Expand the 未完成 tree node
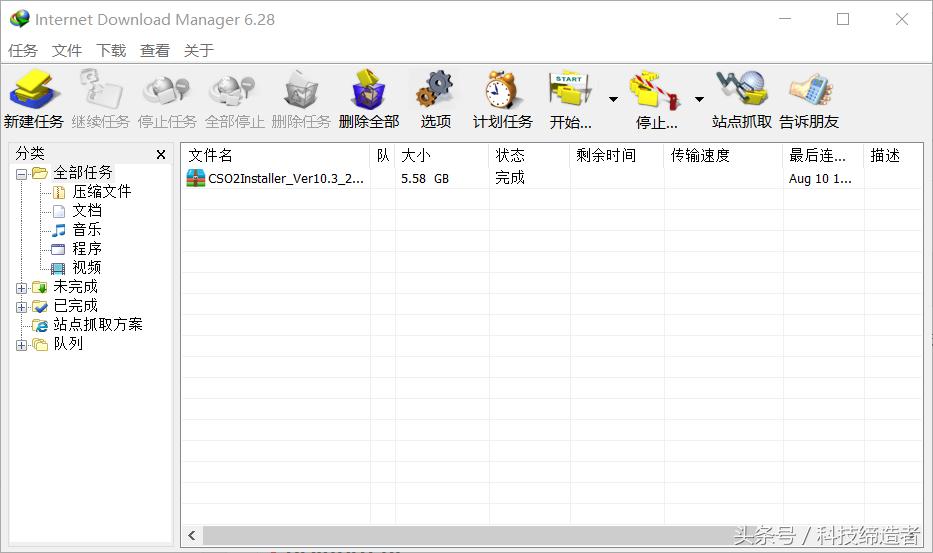The image size is (933, 553). (22, 288)
